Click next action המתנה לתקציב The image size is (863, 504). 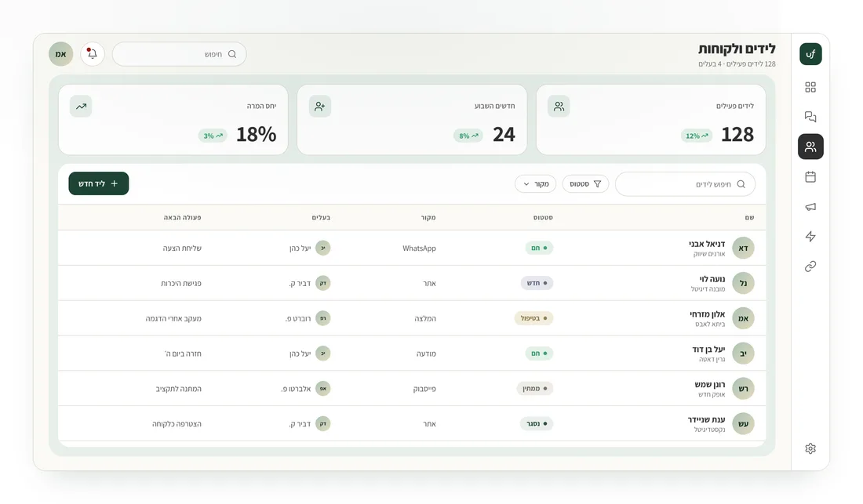pos(178,389)
